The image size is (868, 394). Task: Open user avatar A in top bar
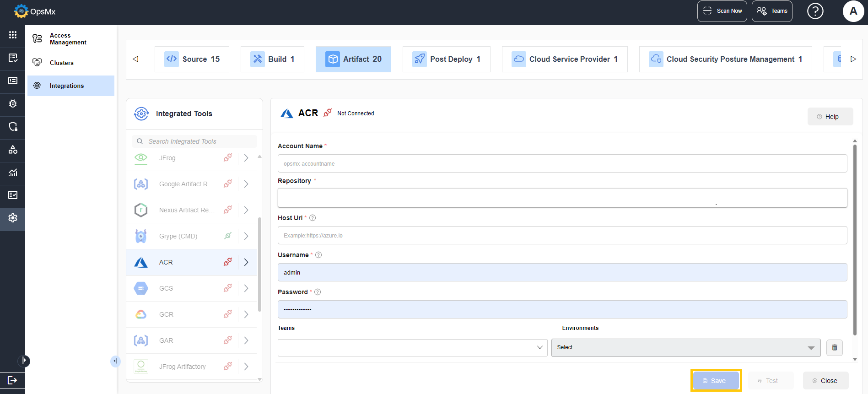click(x=853, y=11)
